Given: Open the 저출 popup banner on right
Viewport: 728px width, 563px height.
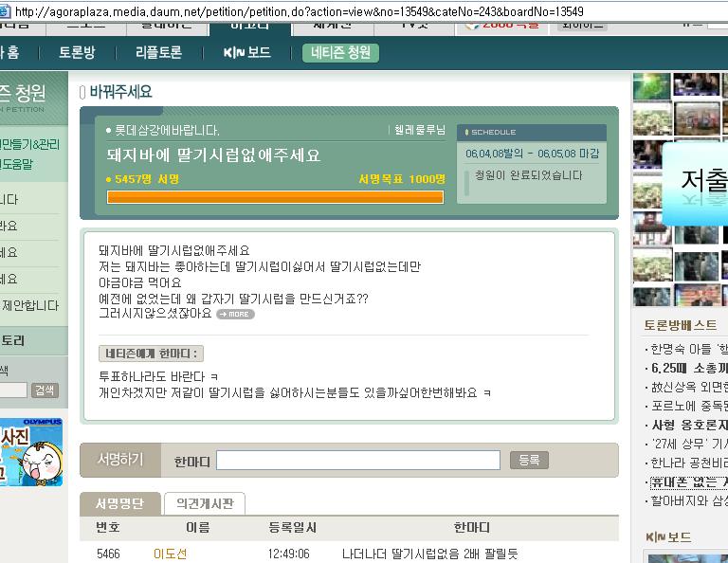Looking at the screenshot, I should 695,184.
